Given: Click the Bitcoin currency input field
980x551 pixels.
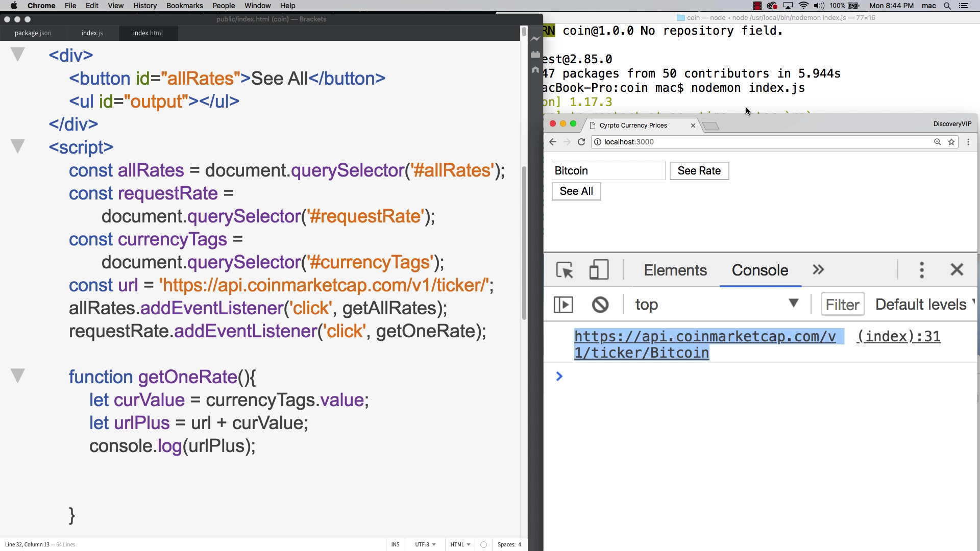Looking at the screenshot, I should (x=608, y=171).
